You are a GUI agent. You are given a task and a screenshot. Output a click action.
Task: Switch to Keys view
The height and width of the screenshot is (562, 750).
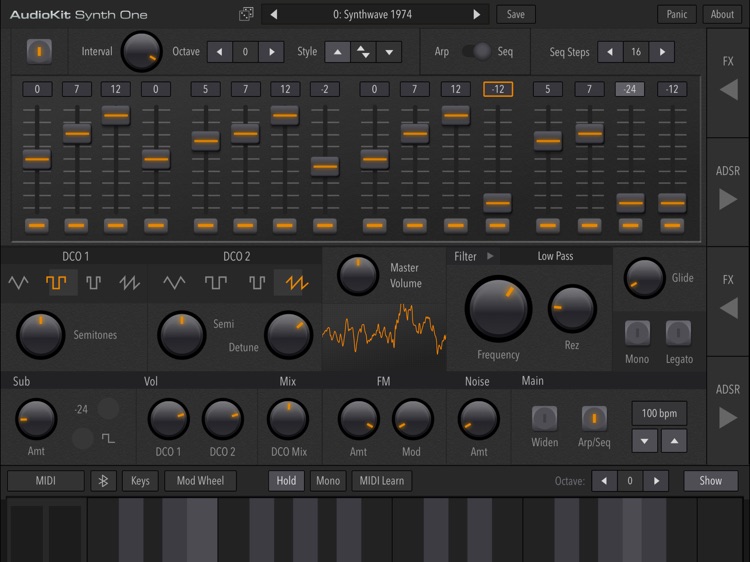(x=140, y=481)
